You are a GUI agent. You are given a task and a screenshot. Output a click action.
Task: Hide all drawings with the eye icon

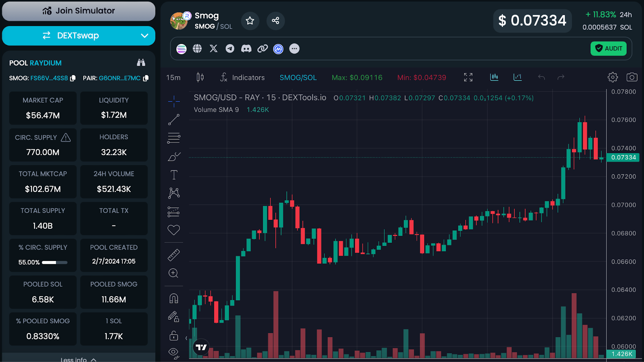[174, 353]
